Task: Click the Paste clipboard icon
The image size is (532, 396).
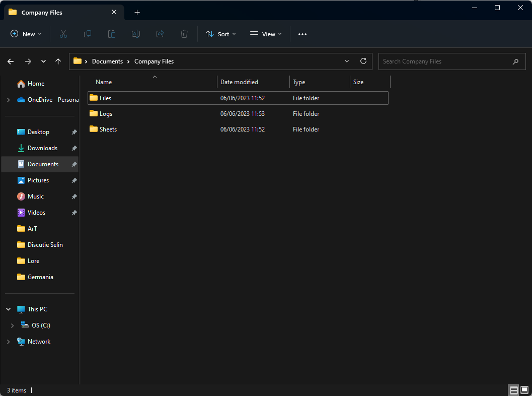Action: [112, 34]
